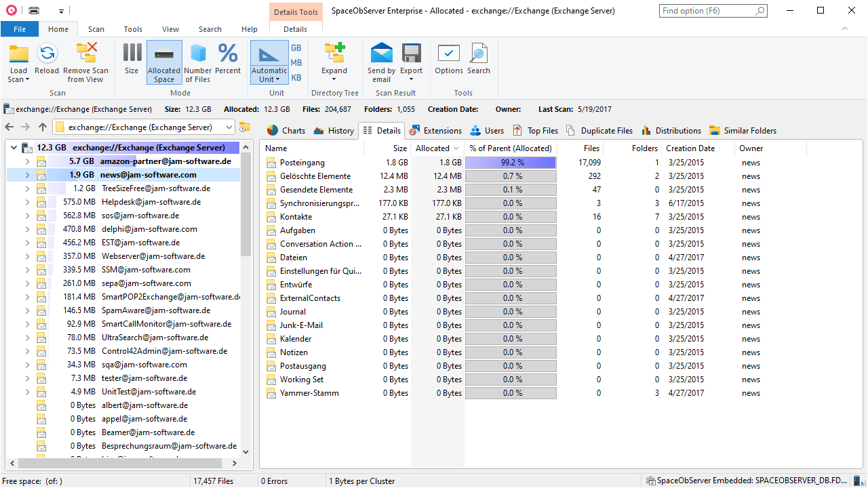The image size is (868, 488).
Task: Switch mode to Number of Files
Action: [x=198, y=62]
